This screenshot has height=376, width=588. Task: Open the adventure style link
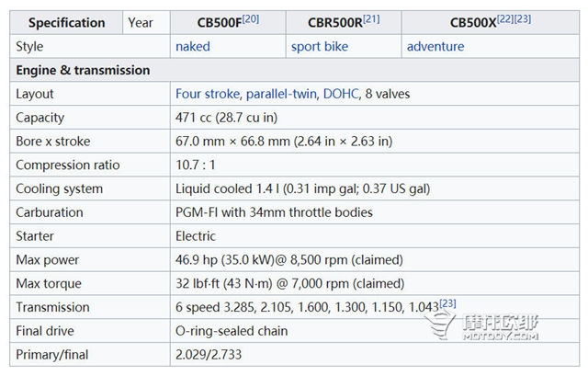435,47
